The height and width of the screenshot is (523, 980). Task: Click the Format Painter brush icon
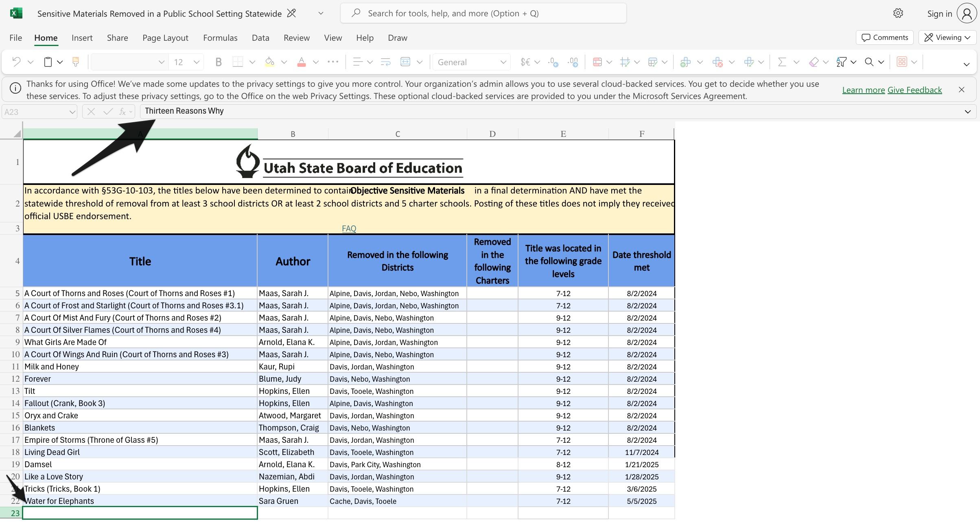(76, 62)
